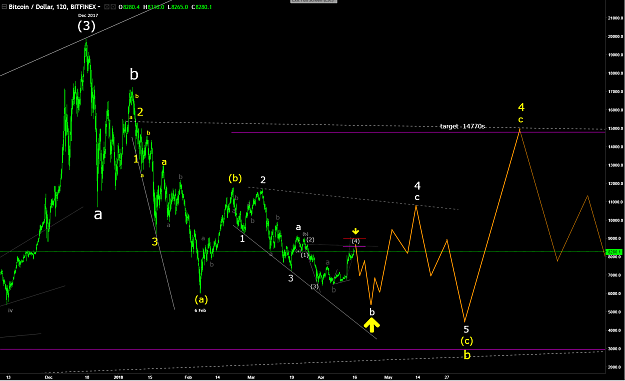Select the yellow 4 label at projected peak
The height and width of the screenshot is (381, 625).
click(521, 107)
